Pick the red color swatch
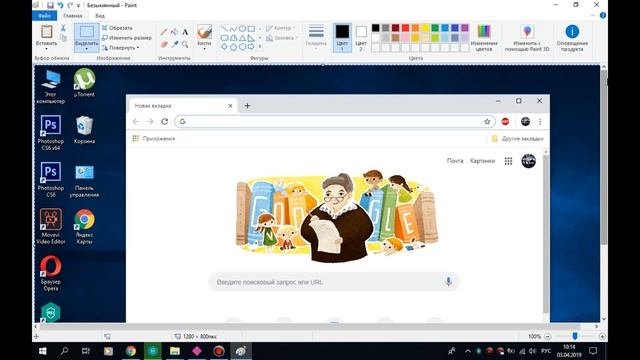 [405, 28]
